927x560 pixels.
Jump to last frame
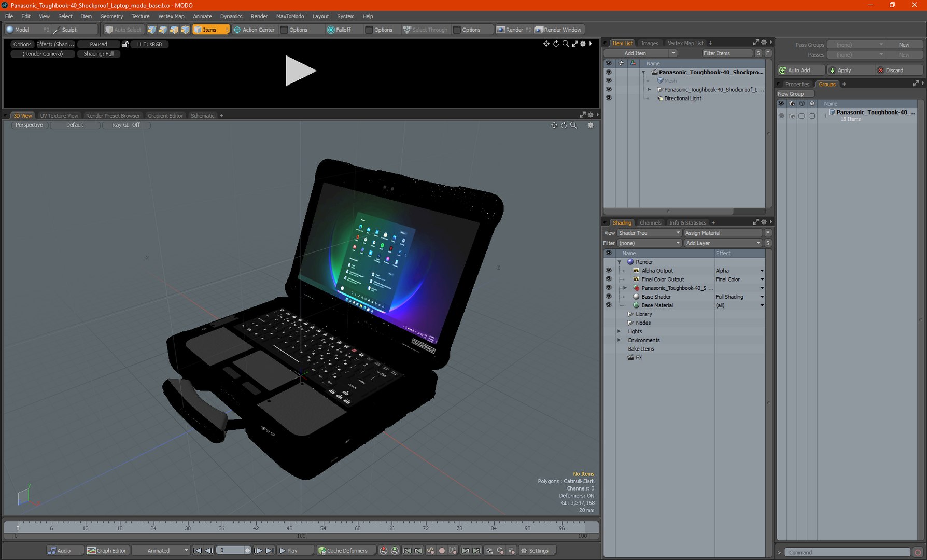click(x=270, y=551)
